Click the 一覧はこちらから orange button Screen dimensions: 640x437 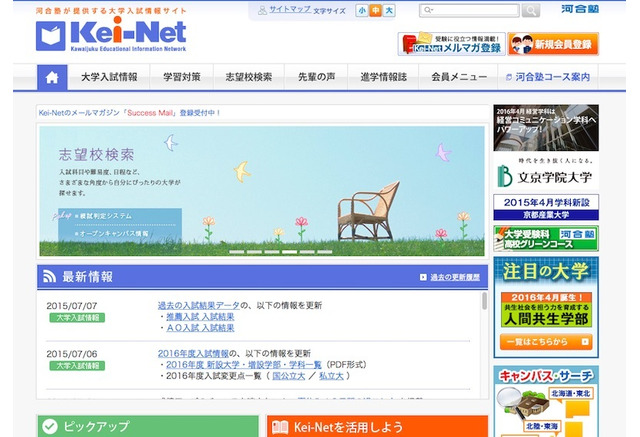(546, 342)
